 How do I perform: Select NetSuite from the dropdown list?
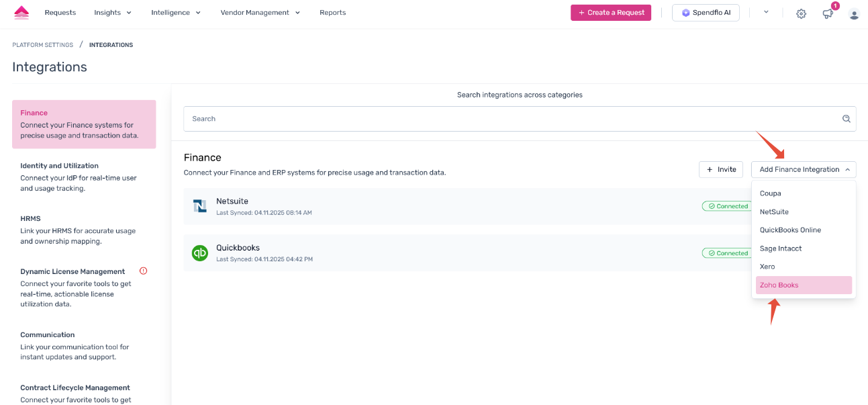[x=804, y=212]
